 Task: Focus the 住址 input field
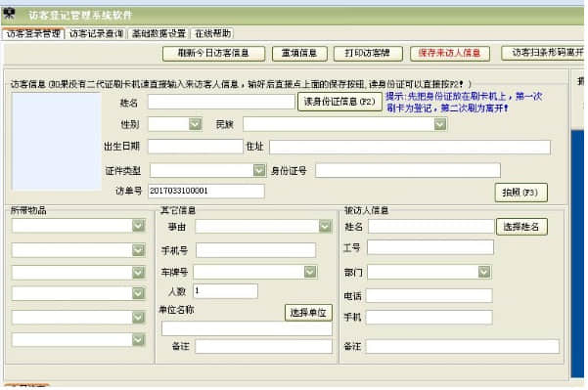(x=410, y=147)
